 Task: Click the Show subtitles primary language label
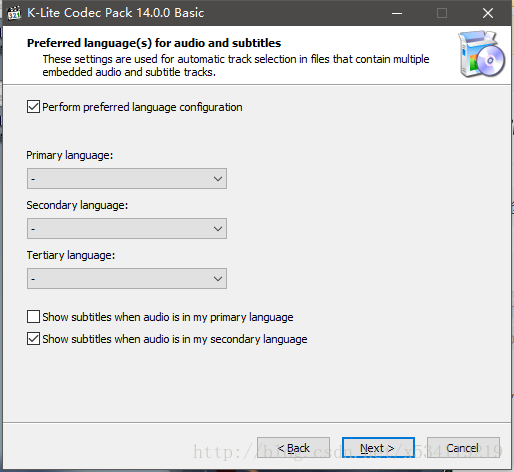(x=168, y=317)
